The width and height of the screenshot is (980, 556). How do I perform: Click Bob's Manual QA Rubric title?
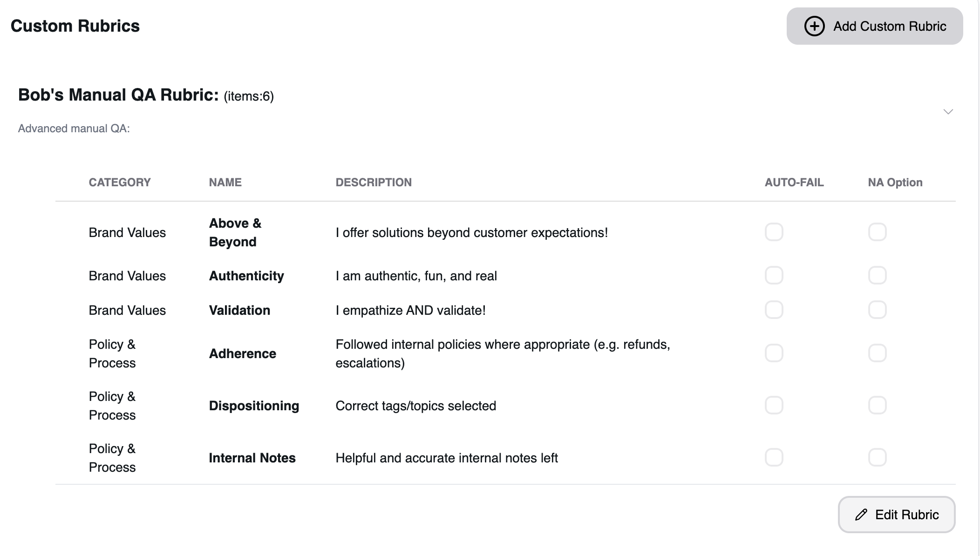(x=118, y=95)
